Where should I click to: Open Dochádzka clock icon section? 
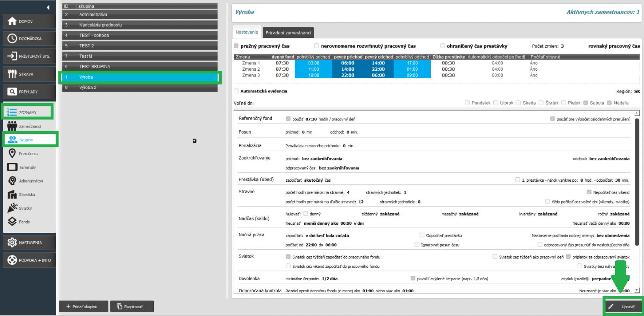(x=12, y=39)
